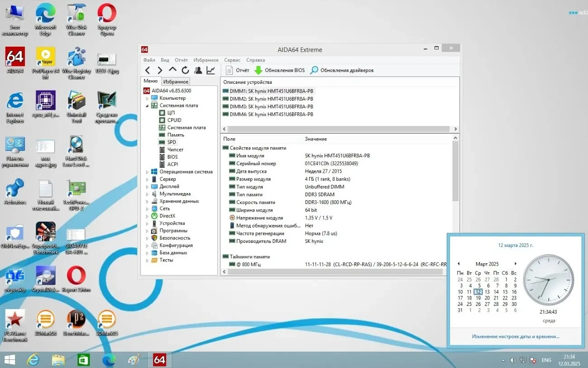Image resolution: width=588 pixels, height=368 pixels.
Task: Open the Сервис menu
Action: coord(232,59)
